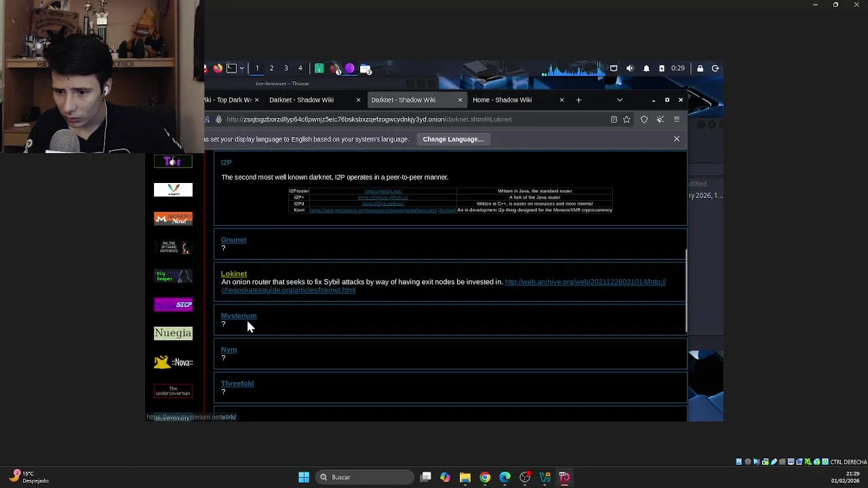Open the Windows Start menu

(x=304, y=477)
